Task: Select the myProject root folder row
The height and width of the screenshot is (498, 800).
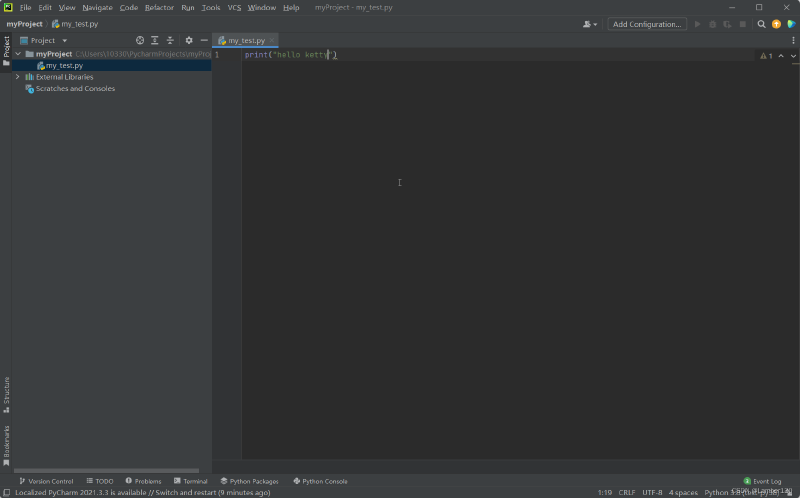Action: tap(111, 54)
